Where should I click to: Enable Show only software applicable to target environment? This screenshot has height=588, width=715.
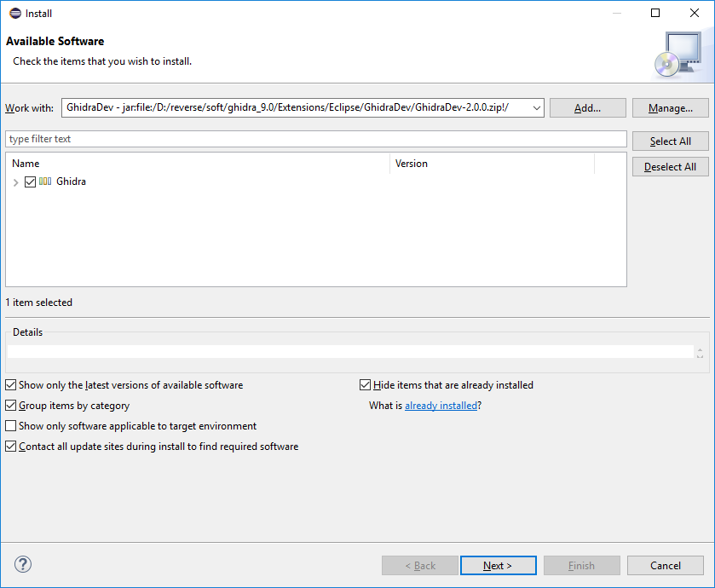click(10, 426)
